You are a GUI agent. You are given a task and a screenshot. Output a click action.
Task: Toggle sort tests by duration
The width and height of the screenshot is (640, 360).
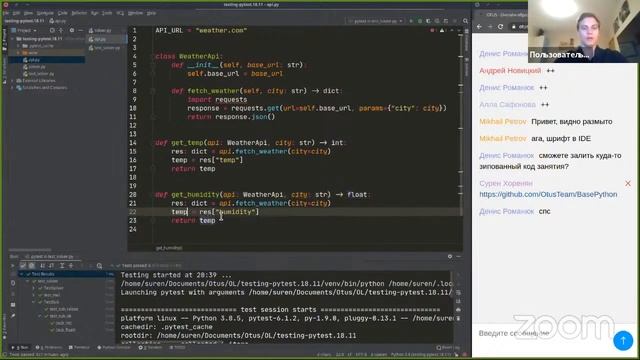pos(51,266)
